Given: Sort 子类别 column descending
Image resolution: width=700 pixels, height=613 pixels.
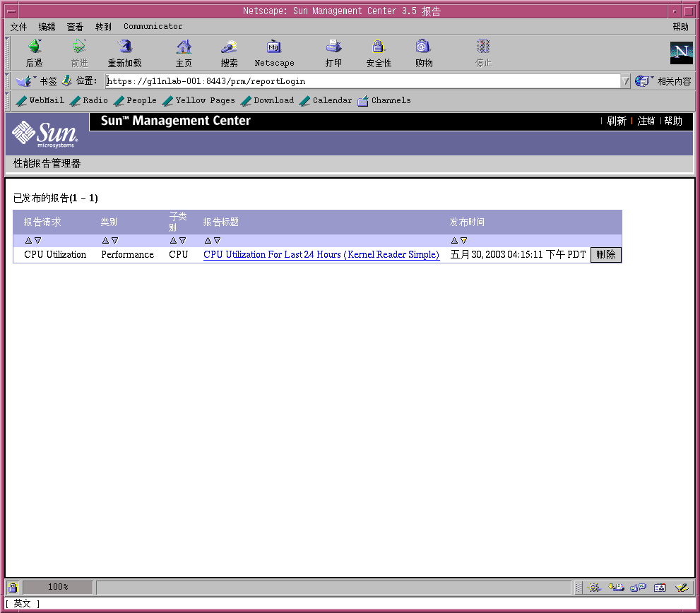Looking at the screenshot, I should click(x=182, y=240).
